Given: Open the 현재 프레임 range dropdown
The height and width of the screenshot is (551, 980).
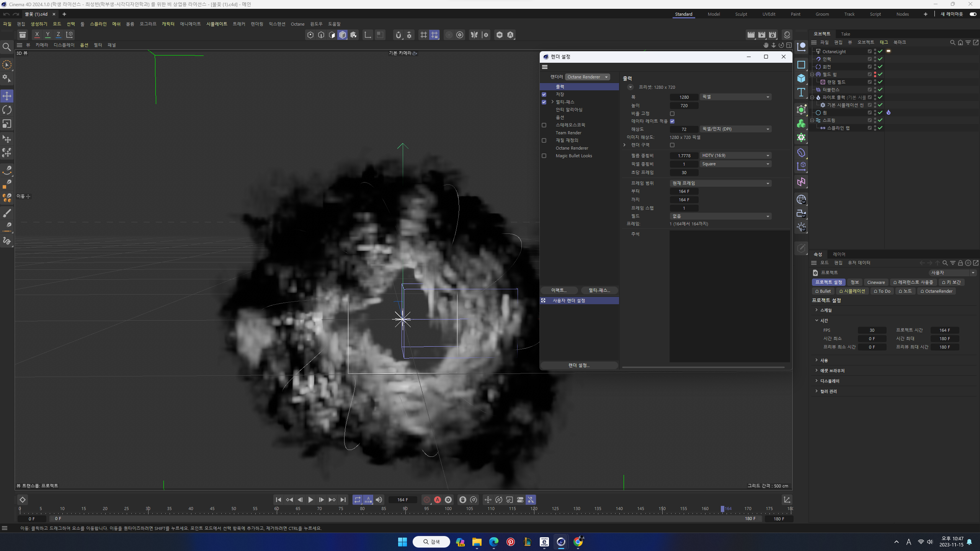Looking at the screenshot, I should tap(720, 183).
